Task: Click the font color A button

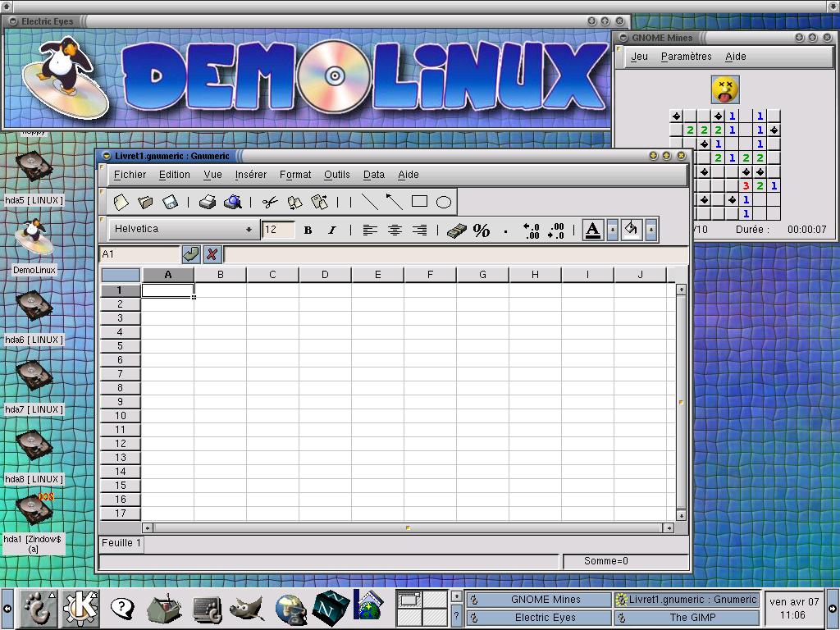Action: [x=593, y=230]
